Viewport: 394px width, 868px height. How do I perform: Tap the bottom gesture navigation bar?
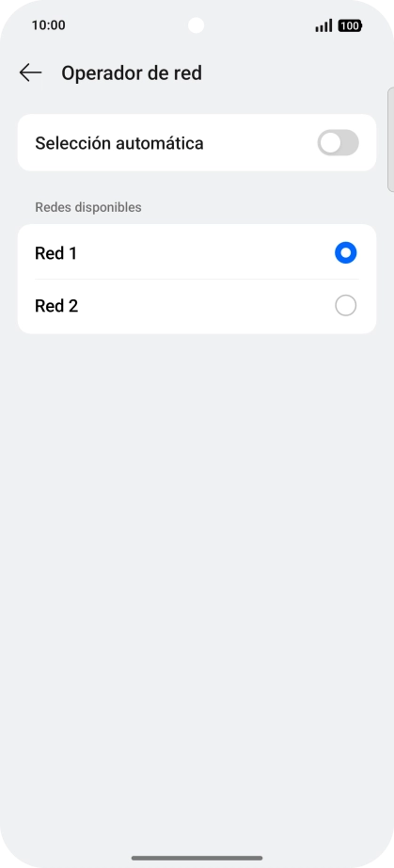(197, 858)
